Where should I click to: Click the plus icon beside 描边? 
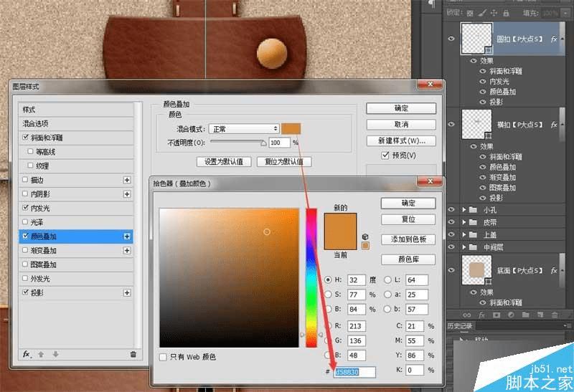[x=127, y=180]
